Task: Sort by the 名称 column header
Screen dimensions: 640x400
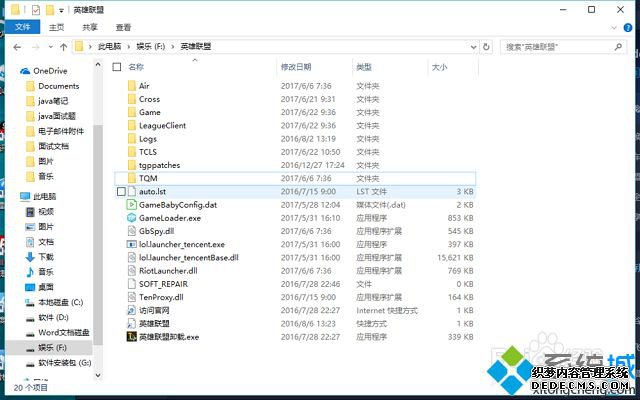Action: click(x=136, y=67)
